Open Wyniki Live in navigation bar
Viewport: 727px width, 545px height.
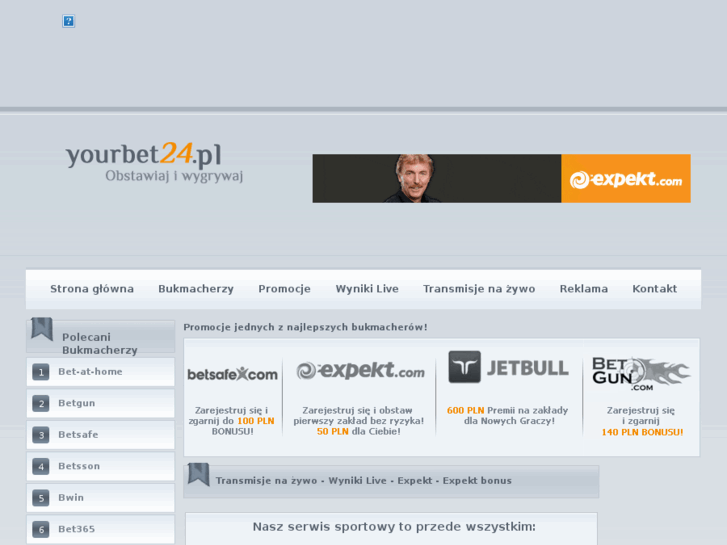[367, 289]
